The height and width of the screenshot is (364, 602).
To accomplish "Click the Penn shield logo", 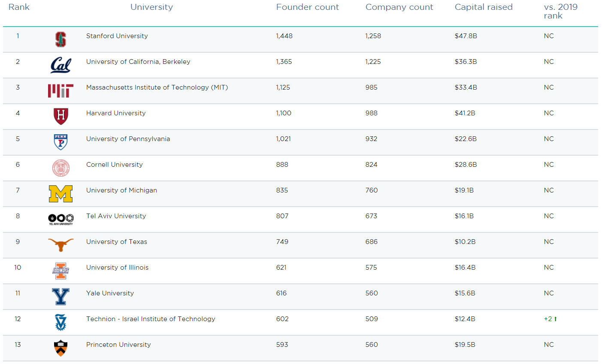I will (x=61, y=142).
